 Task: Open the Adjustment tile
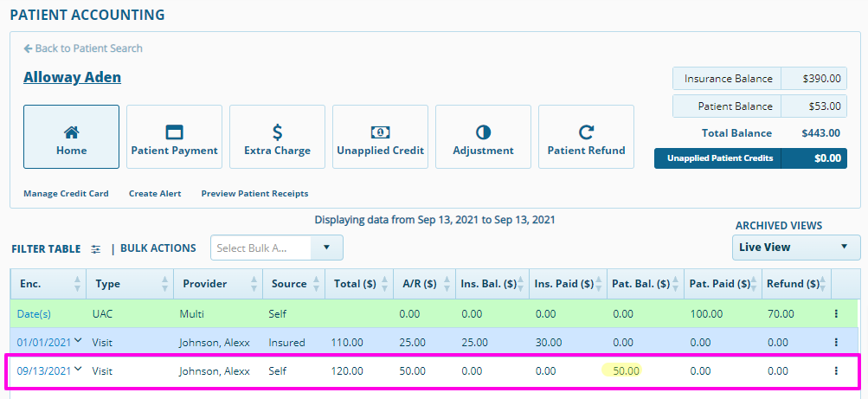pos(483,137)
